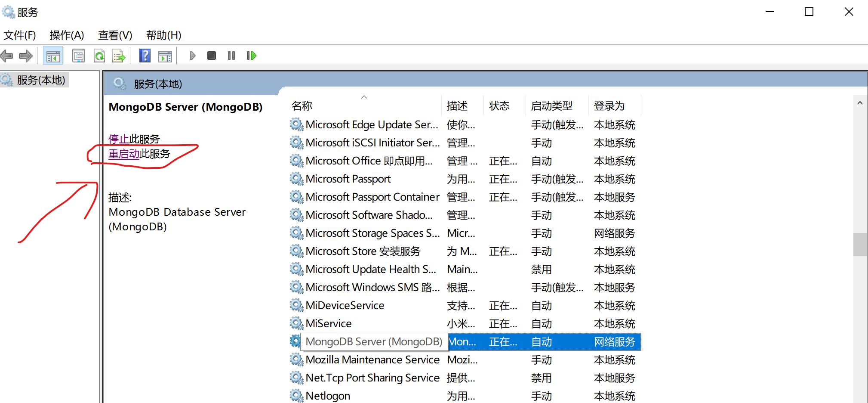Click the 重启动 link to restart service
This screenshot has height=403, width=868.
[124, 154]
